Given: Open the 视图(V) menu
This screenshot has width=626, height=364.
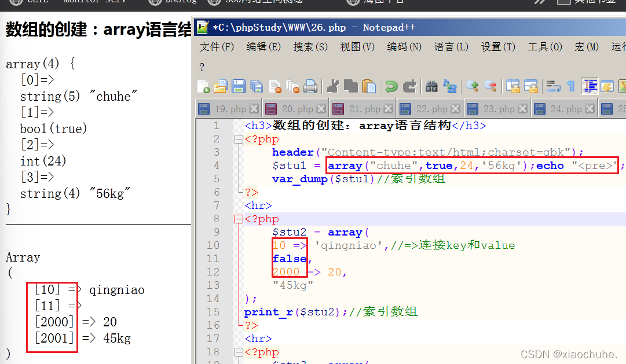Looking at the screenshot, I should pyautogui.click(x=357, y=47).
